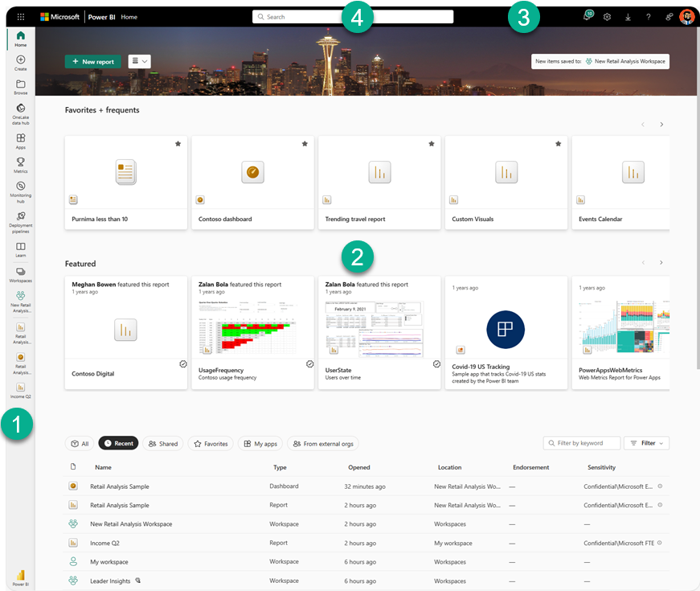Open Deployment pipelines
700x591 pixels.
click(21, 222)
